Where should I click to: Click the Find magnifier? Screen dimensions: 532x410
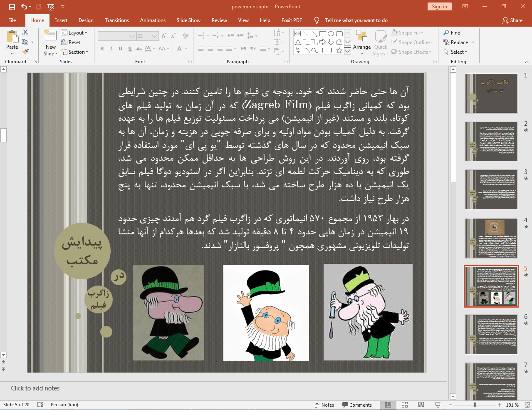pyautogui.click(x=452, y=33)
